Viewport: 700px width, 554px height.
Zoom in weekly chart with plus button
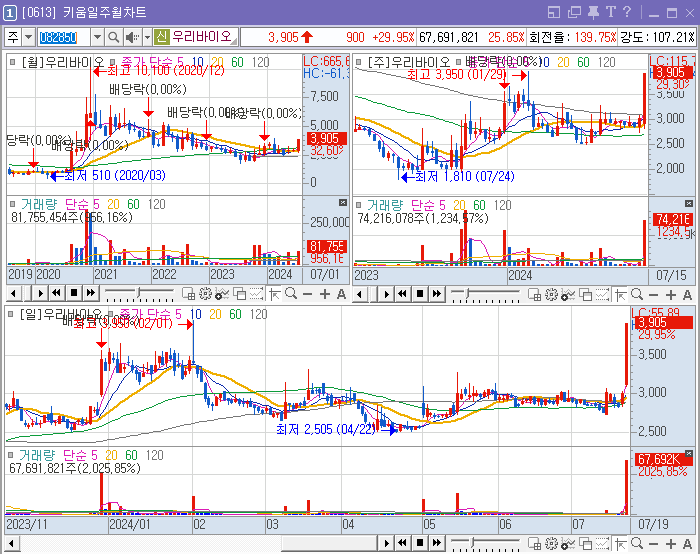(x=671, y=295)
